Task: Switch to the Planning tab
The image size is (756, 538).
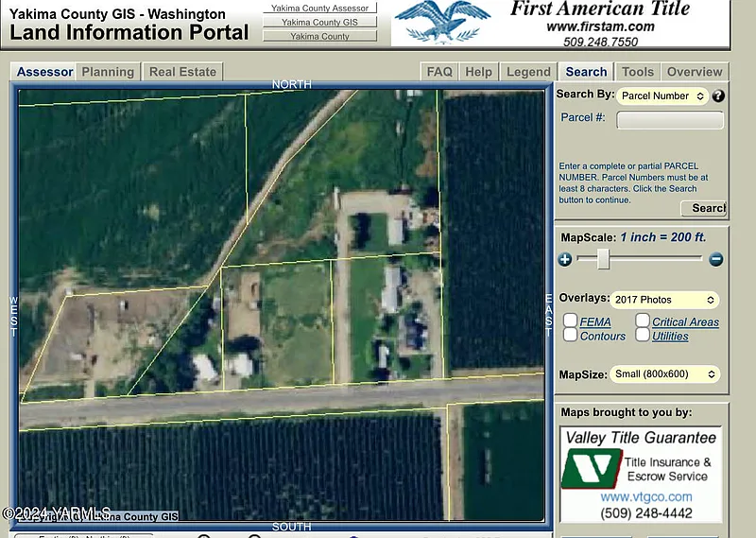Action: click(x=108, y=72)
